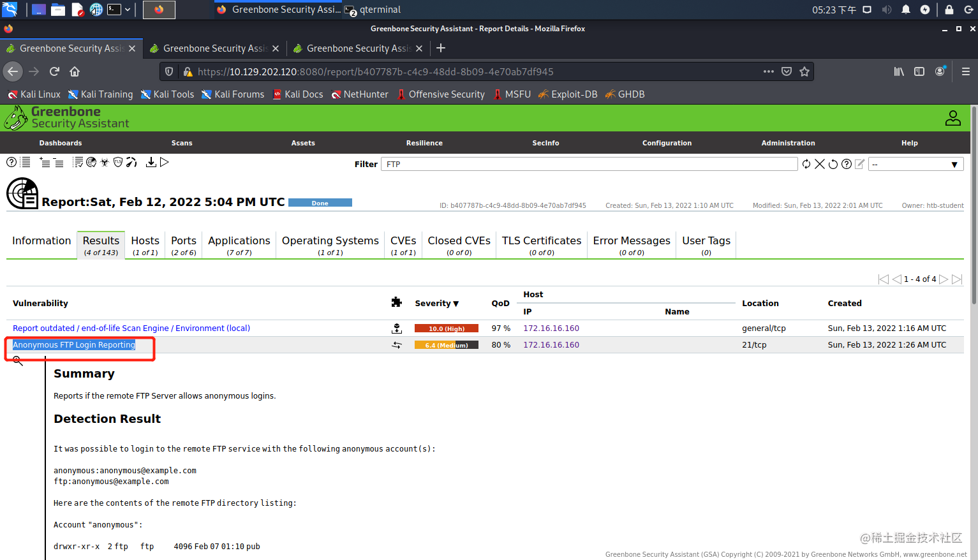Open the TLS certificates shield icon

point(118,163)
